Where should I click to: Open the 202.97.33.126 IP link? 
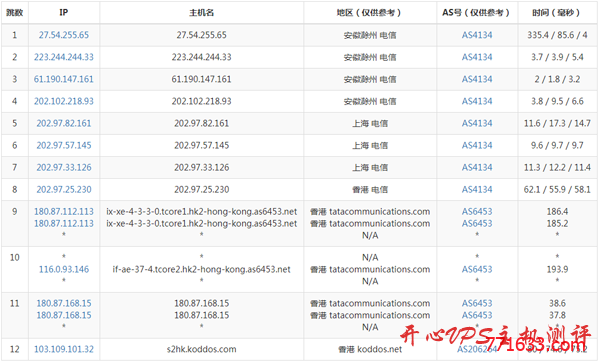[x=64, y=168]
